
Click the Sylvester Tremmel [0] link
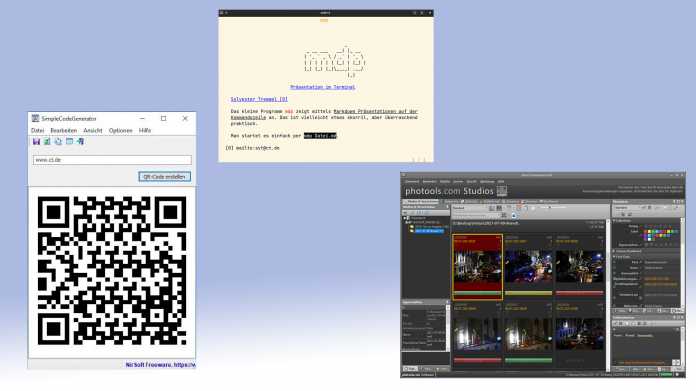(259, 99)
